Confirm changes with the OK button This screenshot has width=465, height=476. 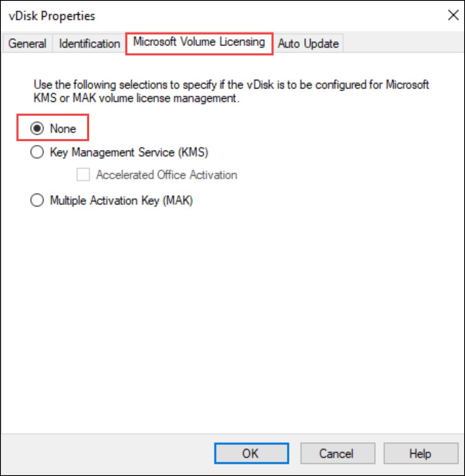pyautogui.click(x=251, y=453)
